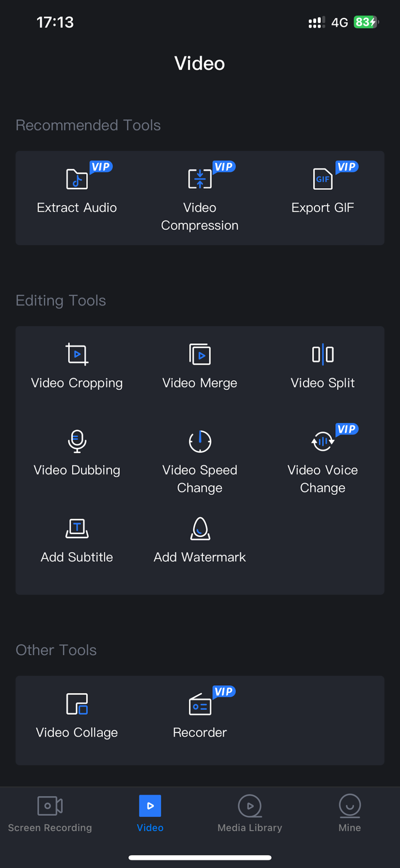This screenshot has height=868, width=400.
Task: Tap the VIP badge on Video Voice Change
Action: [347, 429]
